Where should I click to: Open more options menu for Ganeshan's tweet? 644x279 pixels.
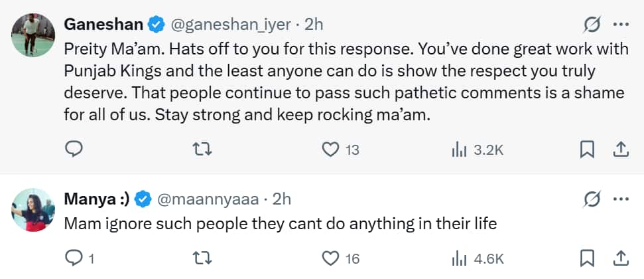[621, 25]
